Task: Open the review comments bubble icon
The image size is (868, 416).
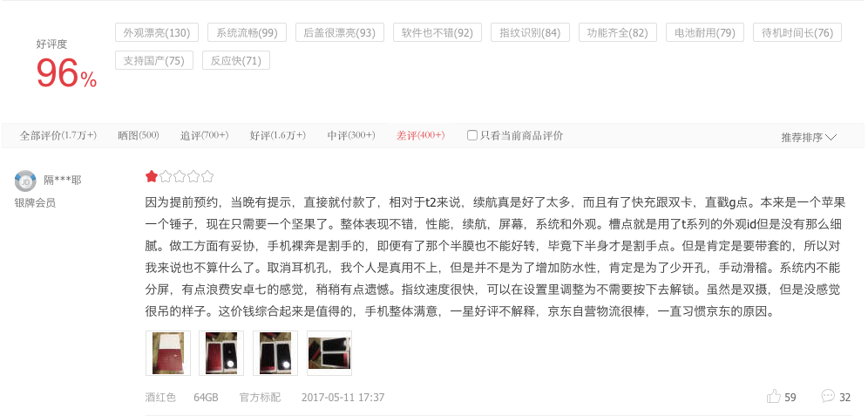Action: (x=828, y=396)
